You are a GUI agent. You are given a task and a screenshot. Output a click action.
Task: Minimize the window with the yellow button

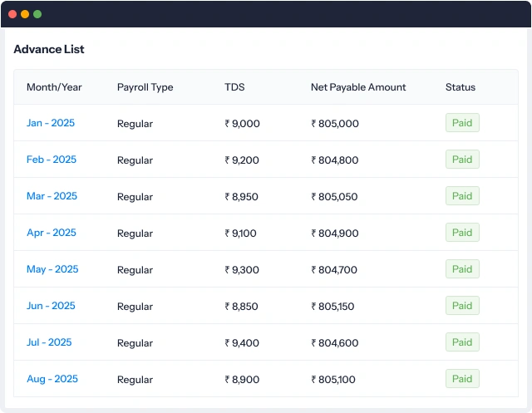(x=25, y=14)
